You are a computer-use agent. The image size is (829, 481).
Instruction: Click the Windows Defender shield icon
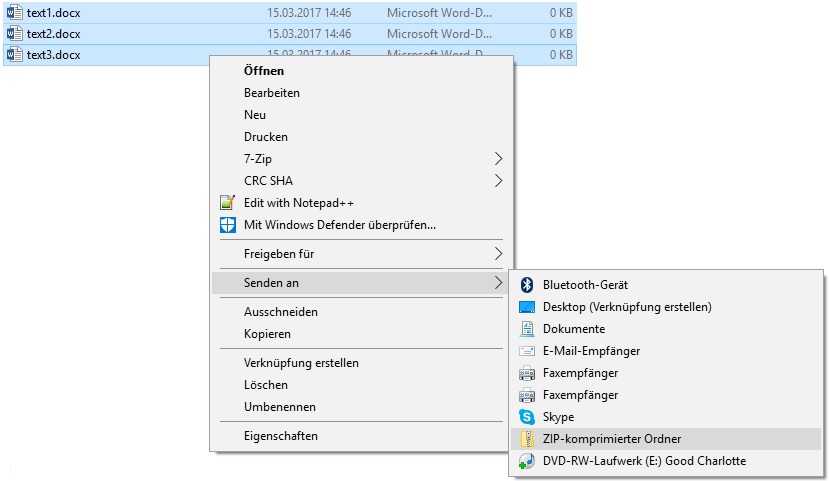[x=227, y=225]
